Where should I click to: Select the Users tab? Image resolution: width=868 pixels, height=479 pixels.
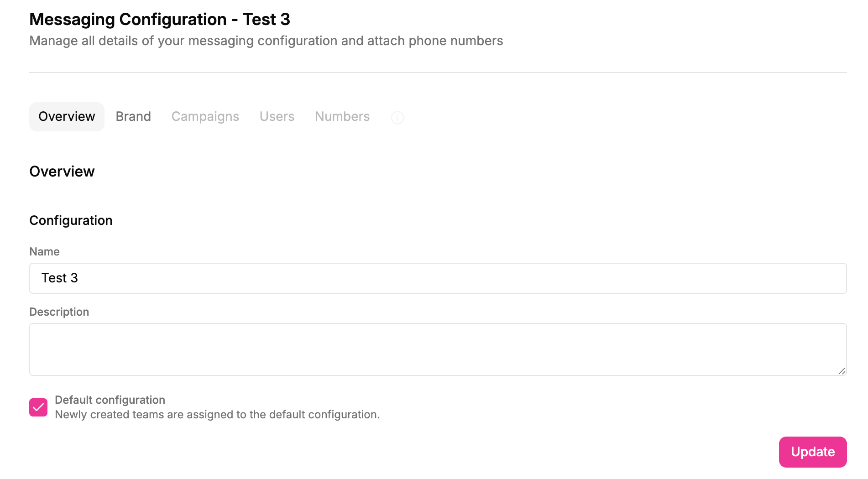[277, 117]
